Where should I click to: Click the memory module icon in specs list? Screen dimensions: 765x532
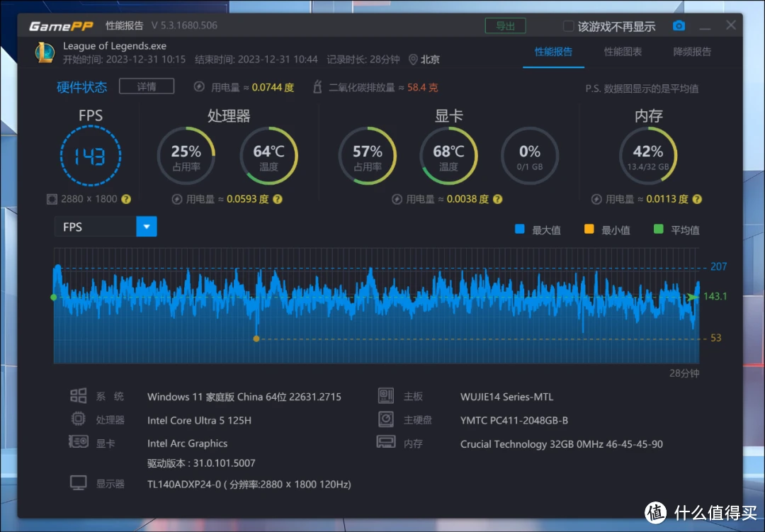click(386, 442)
